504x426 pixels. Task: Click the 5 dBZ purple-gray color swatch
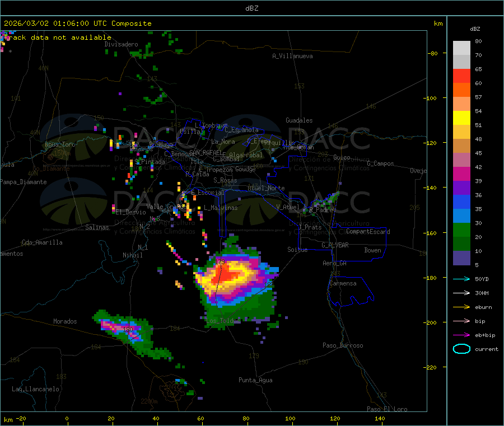(x=461, y=258)
